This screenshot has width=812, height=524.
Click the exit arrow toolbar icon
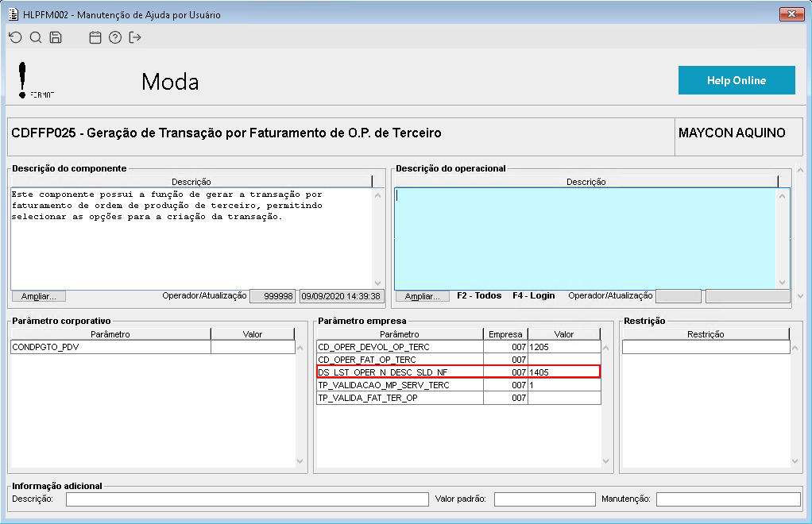(135, 37)
